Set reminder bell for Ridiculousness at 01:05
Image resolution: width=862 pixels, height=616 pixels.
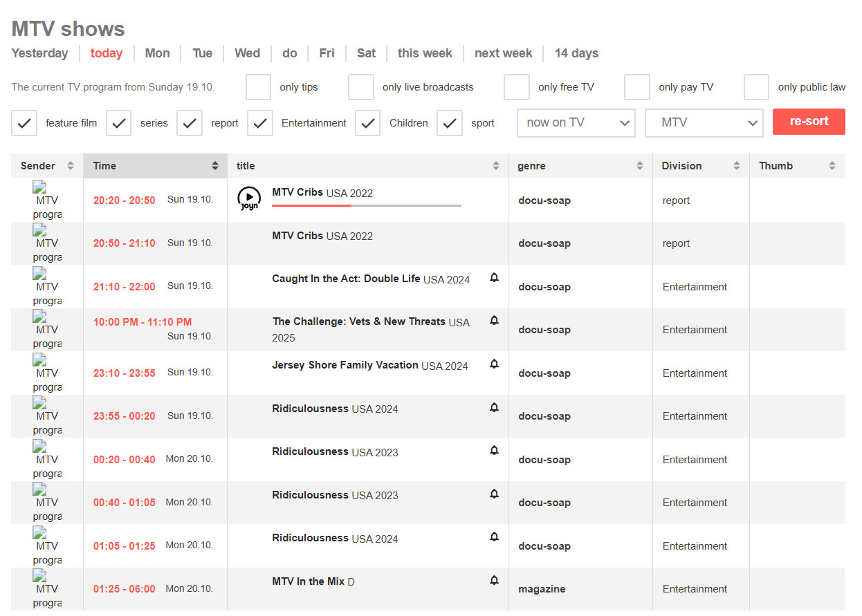(x=494, y=537)
